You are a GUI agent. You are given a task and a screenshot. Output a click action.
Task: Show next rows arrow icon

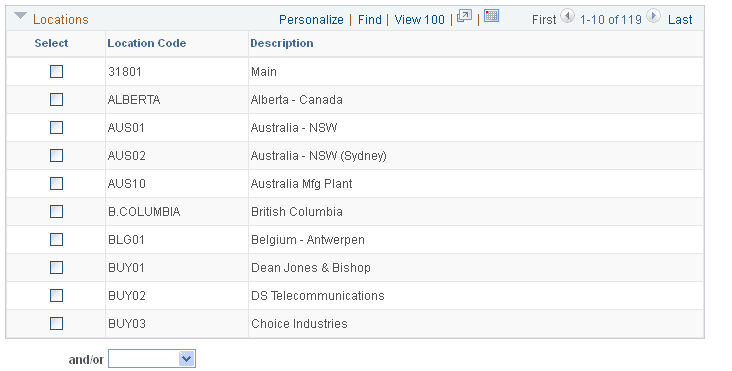[x=654, y=16]
